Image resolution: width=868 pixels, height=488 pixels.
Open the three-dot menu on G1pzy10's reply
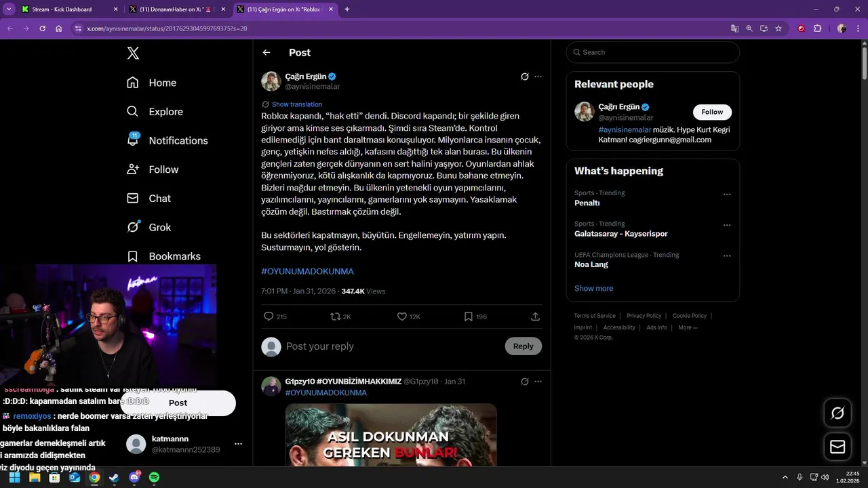tap(538, 382)
